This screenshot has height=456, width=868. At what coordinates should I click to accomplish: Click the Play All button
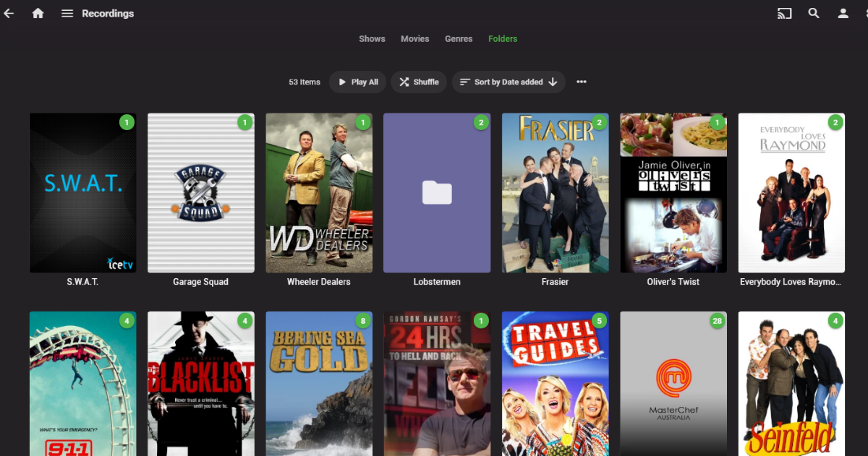pyautogui.click(x=358, y=82)
